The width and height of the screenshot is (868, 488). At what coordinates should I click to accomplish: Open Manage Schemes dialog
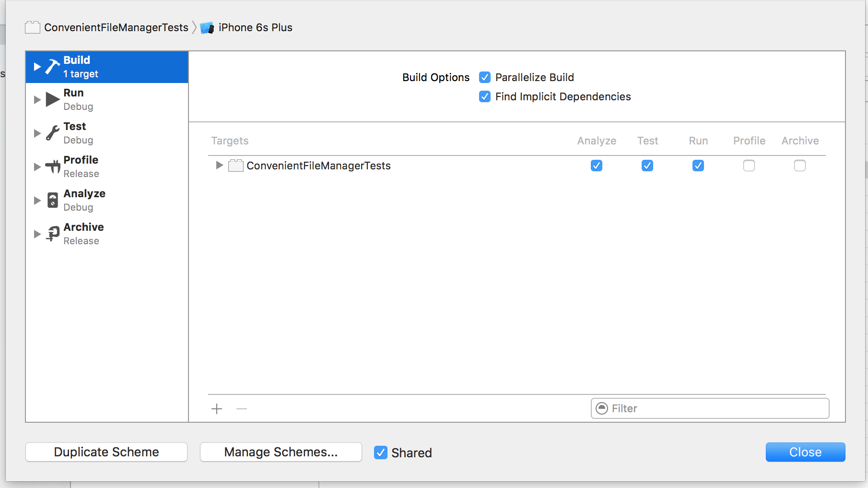coord(281,452)
